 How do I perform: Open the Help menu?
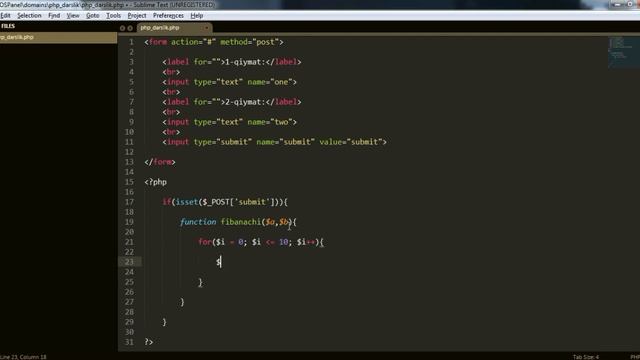coord(197,16)
